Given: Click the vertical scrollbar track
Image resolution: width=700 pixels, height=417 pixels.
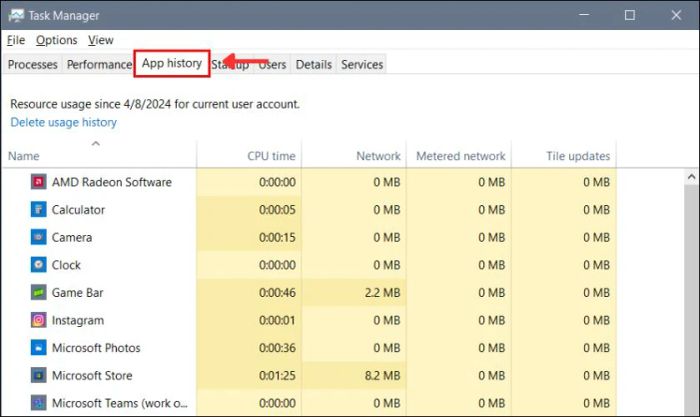Looking at the screenshot, I should [692, 300].
